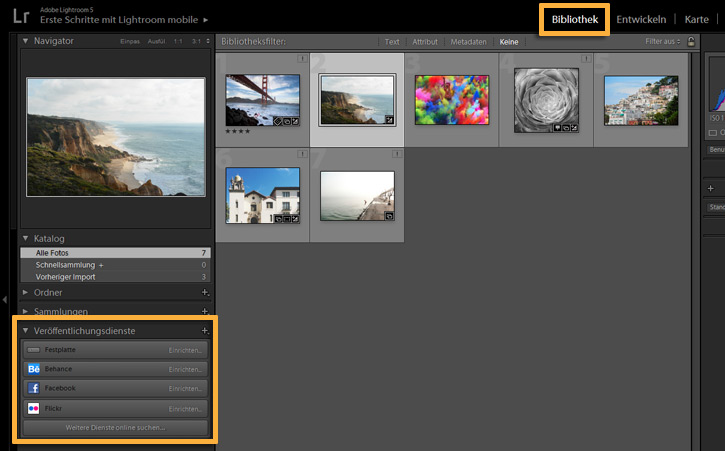Click the Lr Lightroom logo
Screen dimensions: 725x451
21,16
